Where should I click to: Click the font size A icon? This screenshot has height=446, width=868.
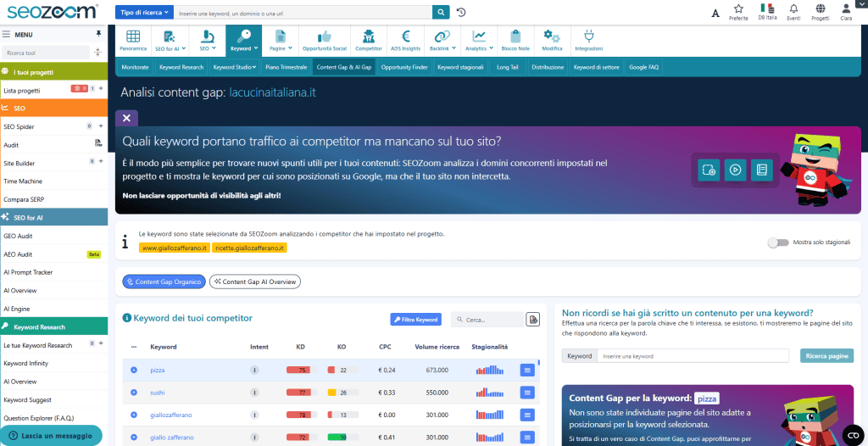click(x=715, y=14)
